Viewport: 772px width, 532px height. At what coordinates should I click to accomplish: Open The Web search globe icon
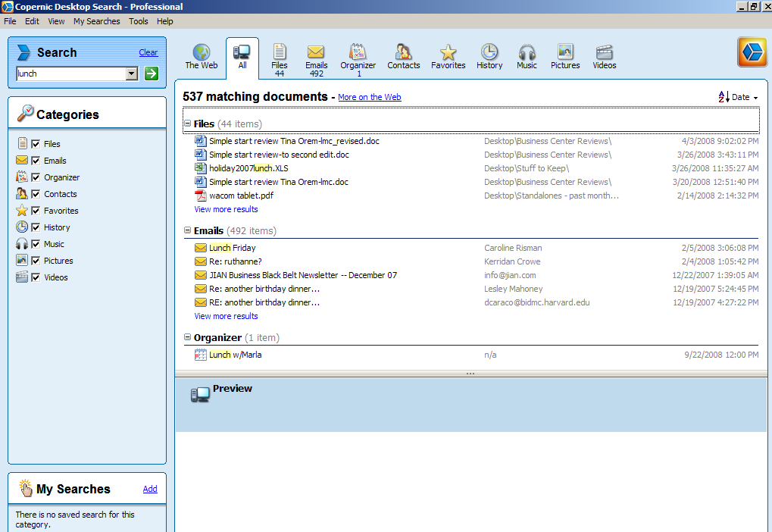pos(202,52)
